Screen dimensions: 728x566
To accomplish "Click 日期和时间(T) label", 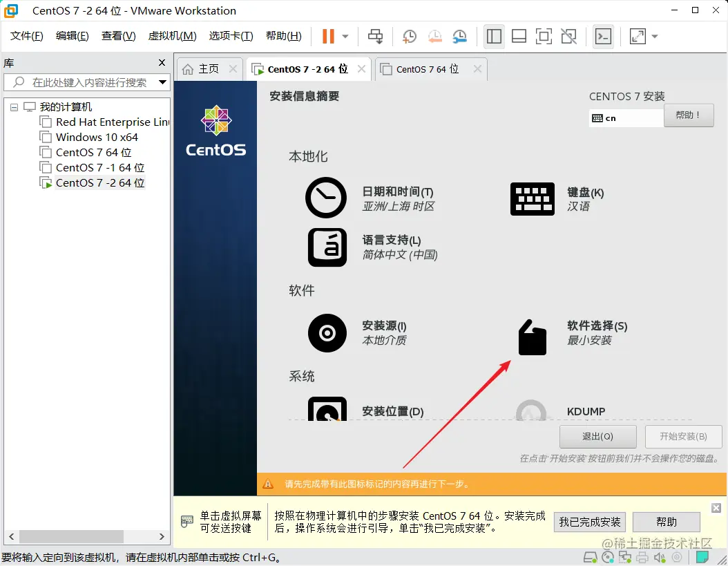I will (x=398, y=191).
